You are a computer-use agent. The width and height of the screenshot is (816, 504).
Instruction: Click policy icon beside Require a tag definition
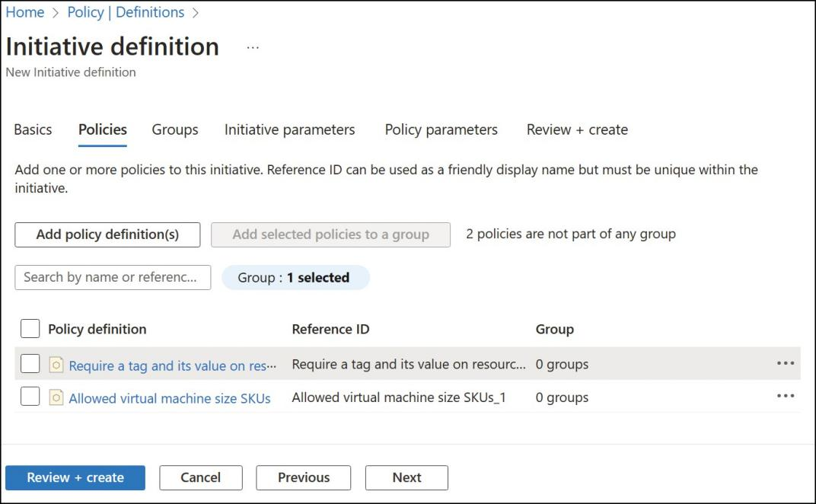pos(56,365)
